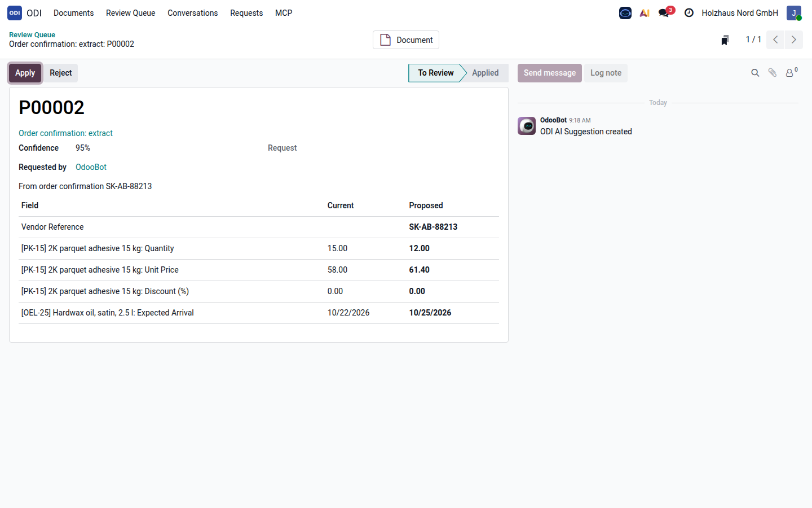The image size is (812, 508).
Task: Open the Conversations menu item
Action: [x=192, y=13]
